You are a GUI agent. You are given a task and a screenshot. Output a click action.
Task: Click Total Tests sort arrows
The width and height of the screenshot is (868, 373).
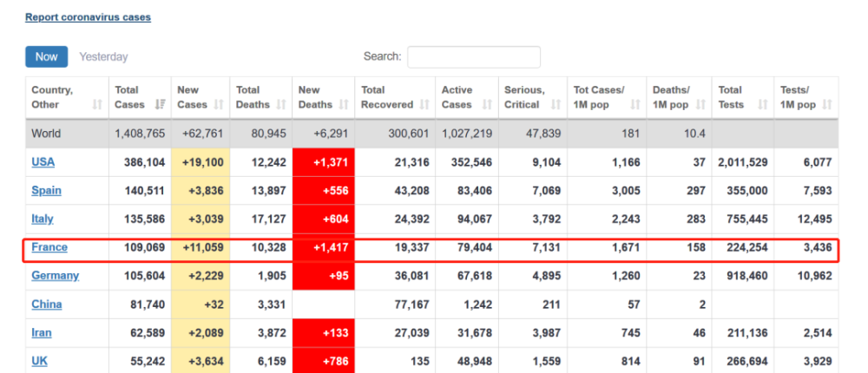[x=762, y=105]
